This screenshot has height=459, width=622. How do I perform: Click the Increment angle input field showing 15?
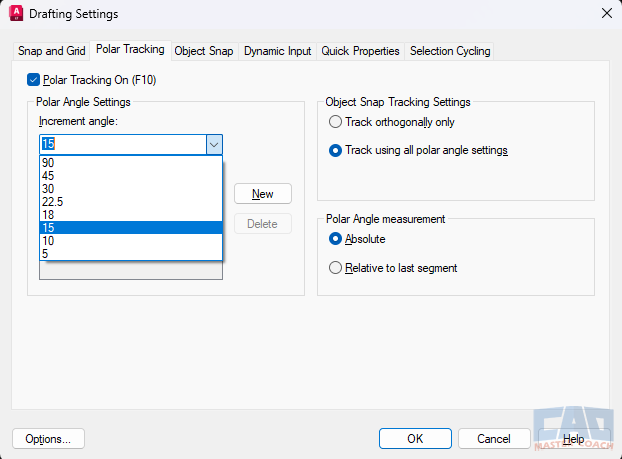[x=123, y=144]
